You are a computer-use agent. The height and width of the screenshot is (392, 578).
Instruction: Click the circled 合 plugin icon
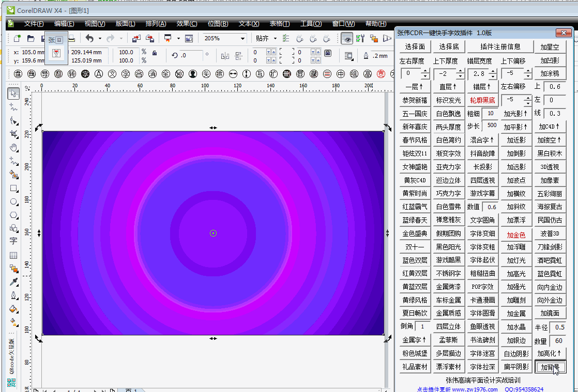tap(139, 74)
